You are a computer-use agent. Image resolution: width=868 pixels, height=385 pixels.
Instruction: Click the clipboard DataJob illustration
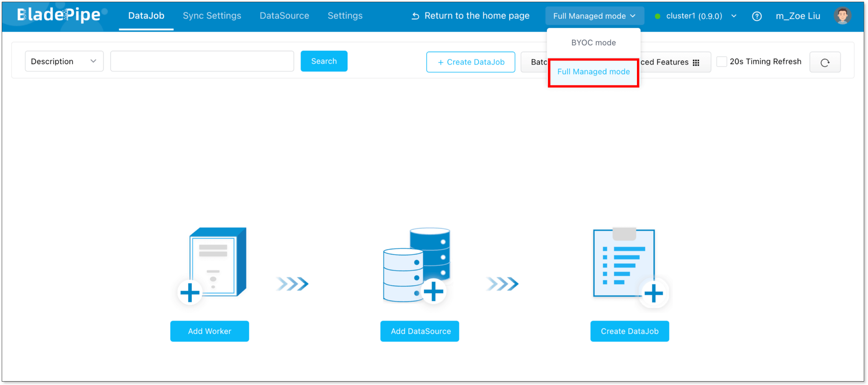point(626,265)
